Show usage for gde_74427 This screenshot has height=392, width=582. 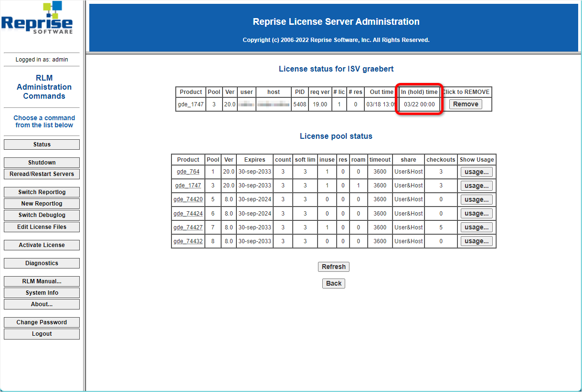[x=476, y=227]
